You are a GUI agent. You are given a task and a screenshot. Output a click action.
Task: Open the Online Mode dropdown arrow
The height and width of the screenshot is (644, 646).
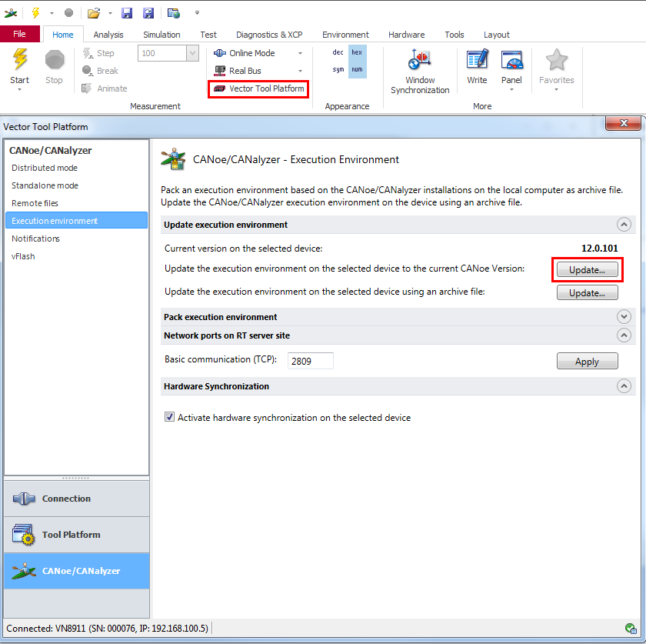[x=300, y=53]
